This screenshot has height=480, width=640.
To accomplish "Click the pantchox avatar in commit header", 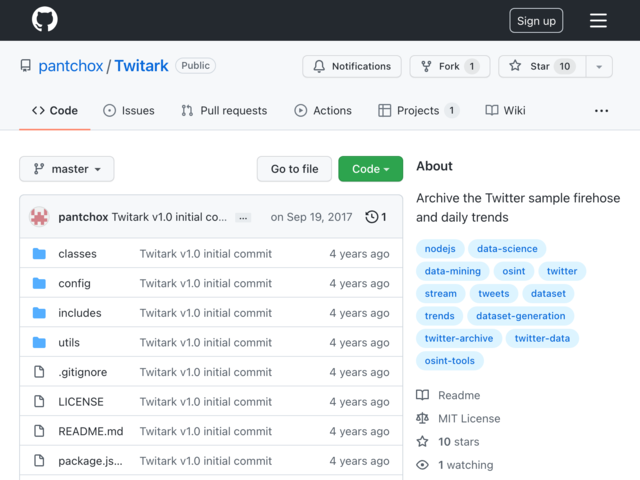I will (x=39, y=217).
